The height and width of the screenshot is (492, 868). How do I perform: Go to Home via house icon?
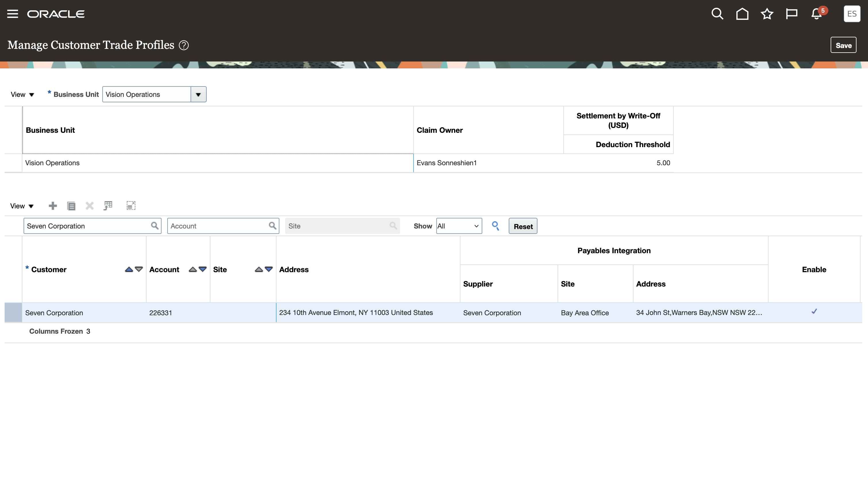pos(742,14)
